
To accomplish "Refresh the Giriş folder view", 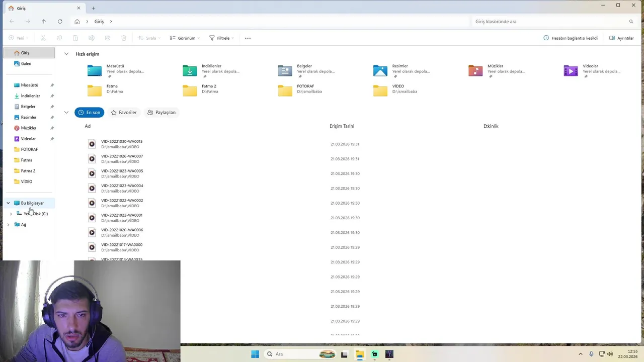I will point(60,22).
